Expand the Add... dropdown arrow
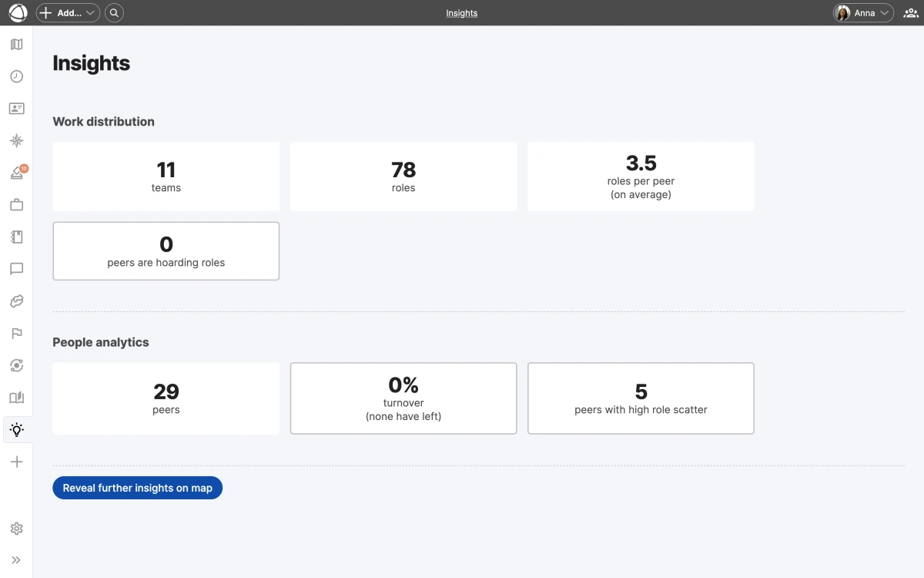Image resolution: width=924 pixels, height=578 pixels. point(89,12)
